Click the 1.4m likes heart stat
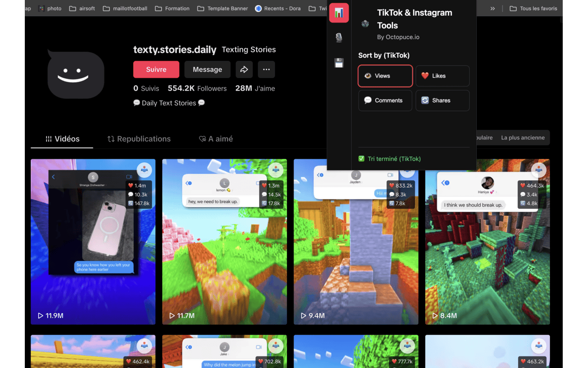Viewport: 588px width, 368px height. [x=137, y=186]
